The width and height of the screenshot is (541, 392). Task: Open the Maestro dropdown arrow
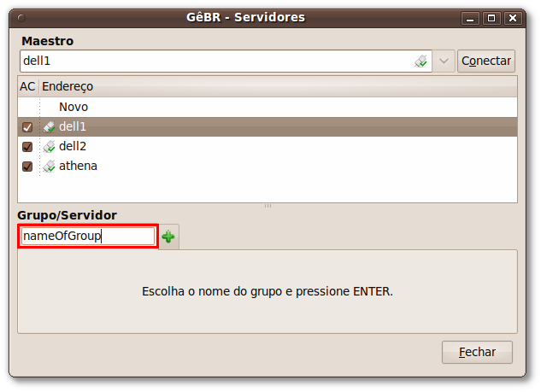click(x=444, y=61)
